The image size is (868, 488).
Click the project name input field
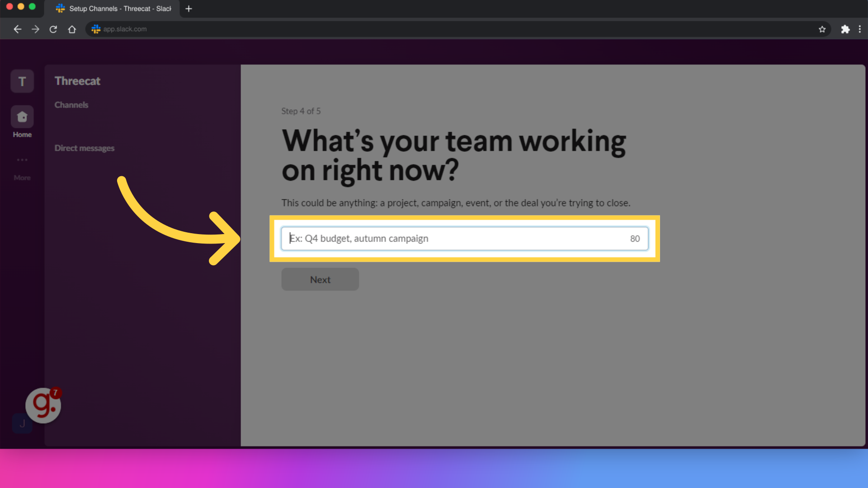pyautogui.click(x=465, y=238)
